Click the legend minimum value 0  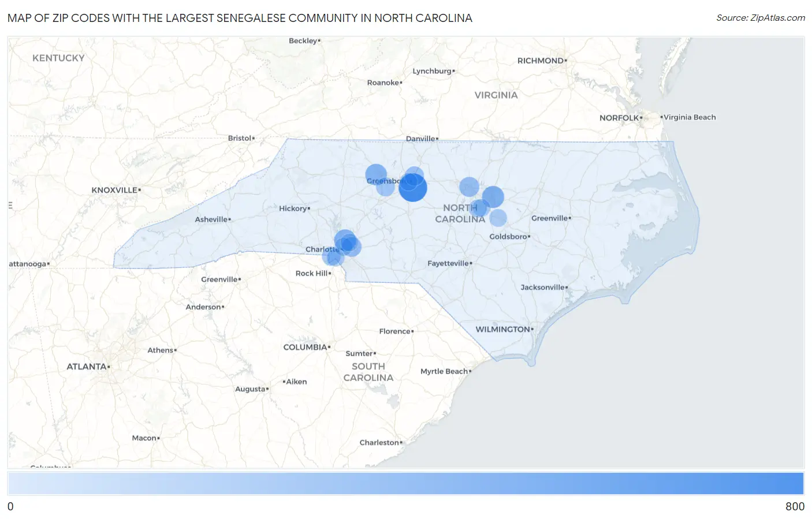(x=10, y=506)
